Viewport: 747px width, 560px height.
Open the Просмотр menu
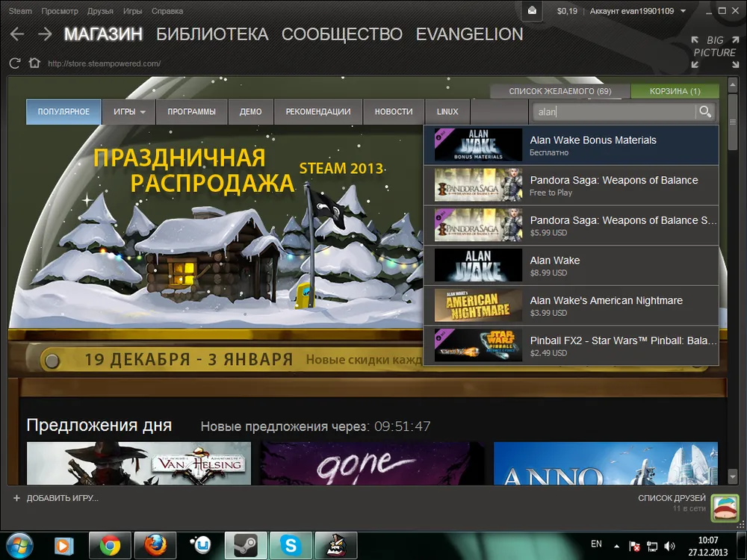60,11
